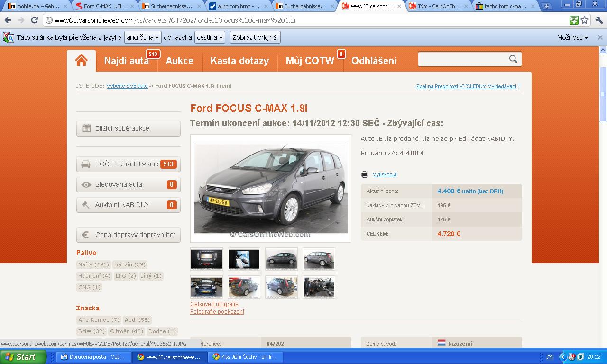607x364 pixels.
Task: Open the new tab button
Action: point(546,6)
